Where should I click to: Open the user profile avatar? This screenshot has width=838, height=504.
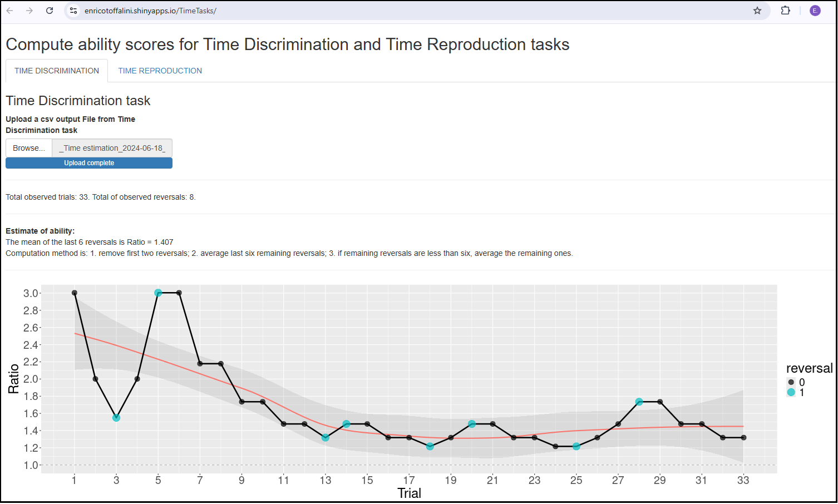(x=815, y=11)
